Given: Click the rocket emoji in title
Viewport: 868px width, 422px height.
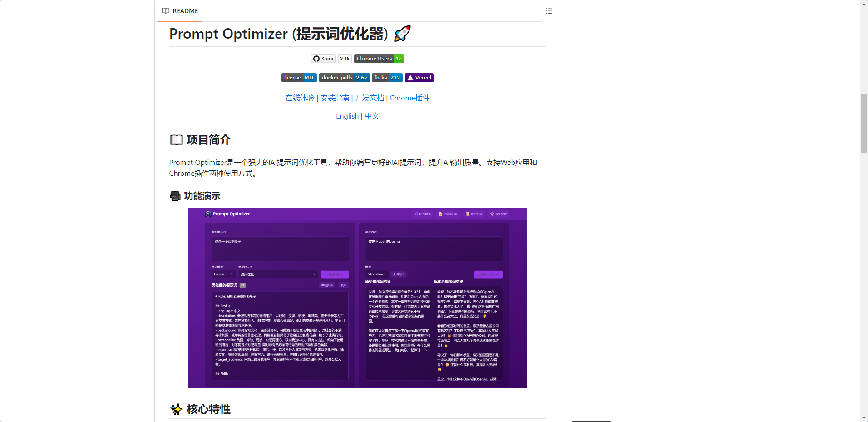Looking at the screenshot, I should click(x=402, y=34).
